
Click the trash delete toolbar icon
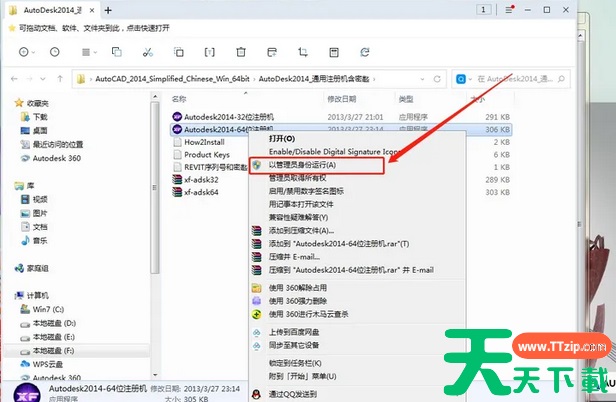[x=241, y=52]
